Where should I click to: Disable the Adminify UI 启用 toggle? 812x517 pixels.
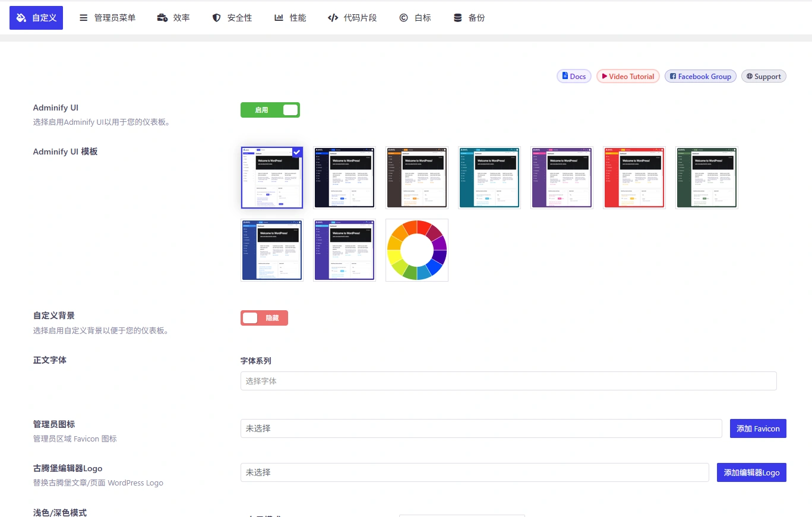270,110
